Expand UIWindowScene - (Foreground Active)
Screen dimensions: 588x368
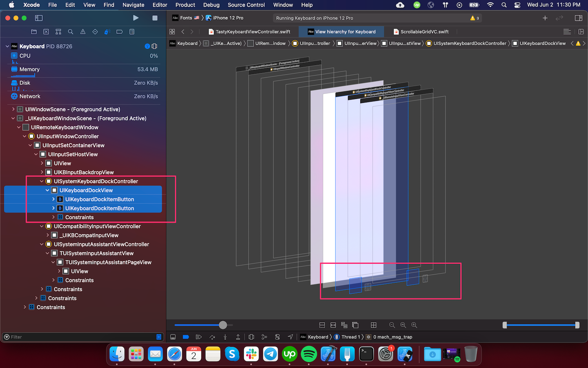click(x=13, y=109)
